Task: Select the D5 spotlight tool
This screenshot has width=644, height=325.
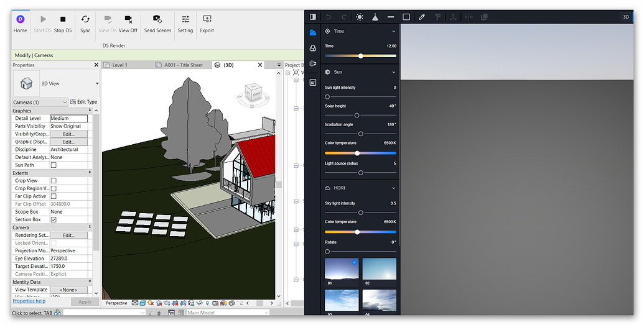Action: 375,17
